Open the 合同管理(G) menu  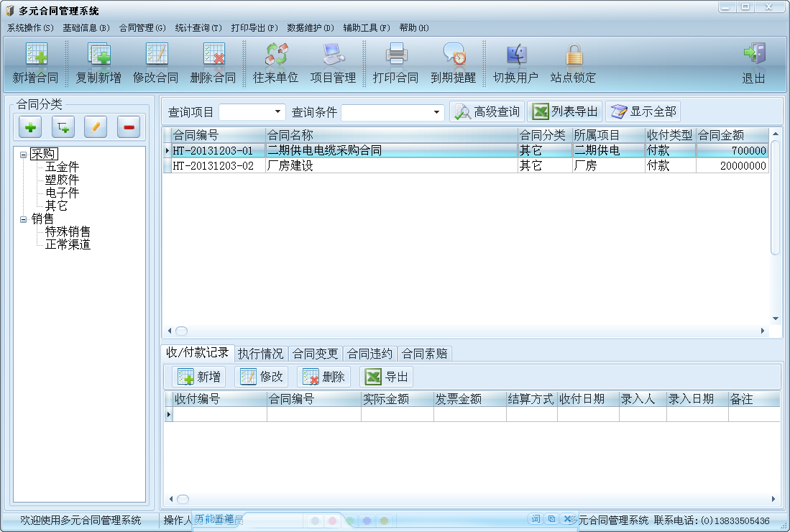coord(142,28)
